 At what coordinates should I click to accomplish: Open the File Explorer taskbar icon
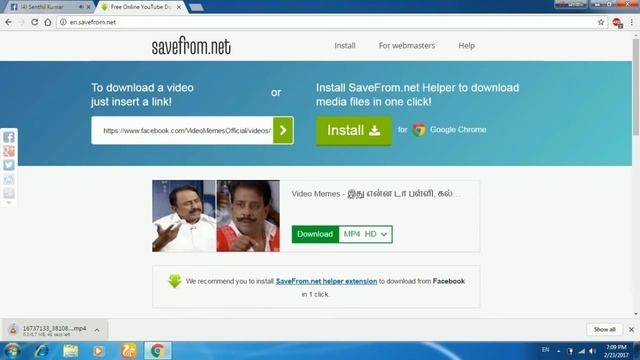coord(70,351)
